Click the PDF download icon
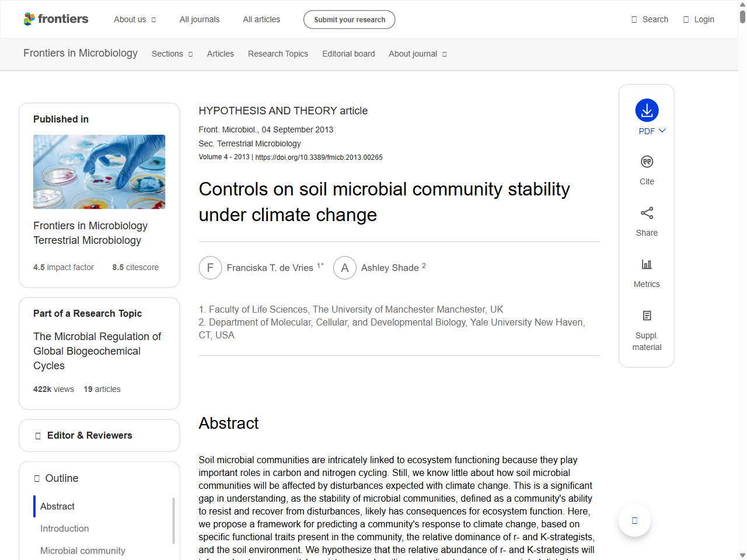The image size is (747, 560). tap(647, 110)
